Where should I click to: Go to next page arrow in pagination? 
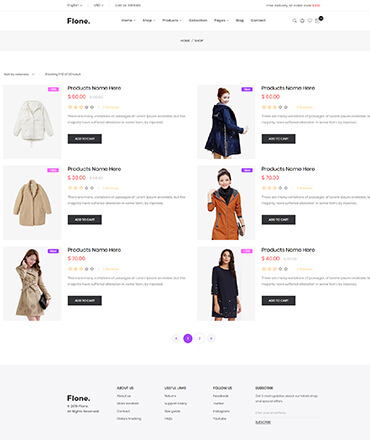tap(211, 338)
